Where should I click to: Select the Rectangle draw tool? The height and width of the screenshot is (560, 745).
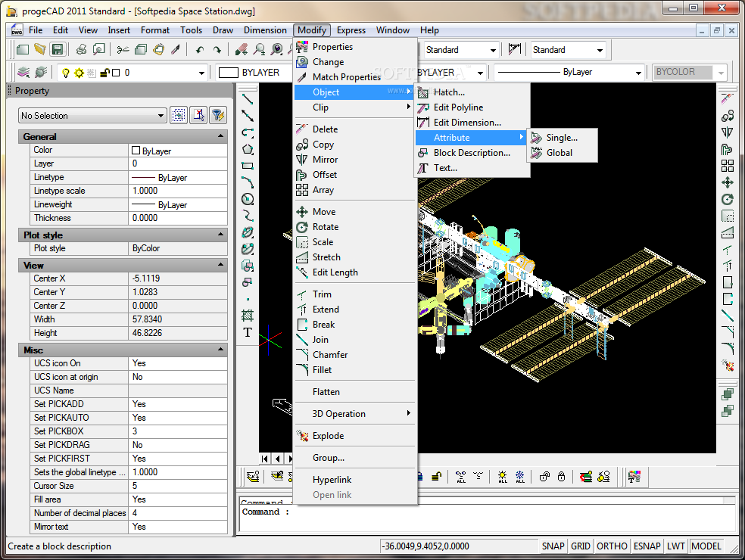point(248,166)
